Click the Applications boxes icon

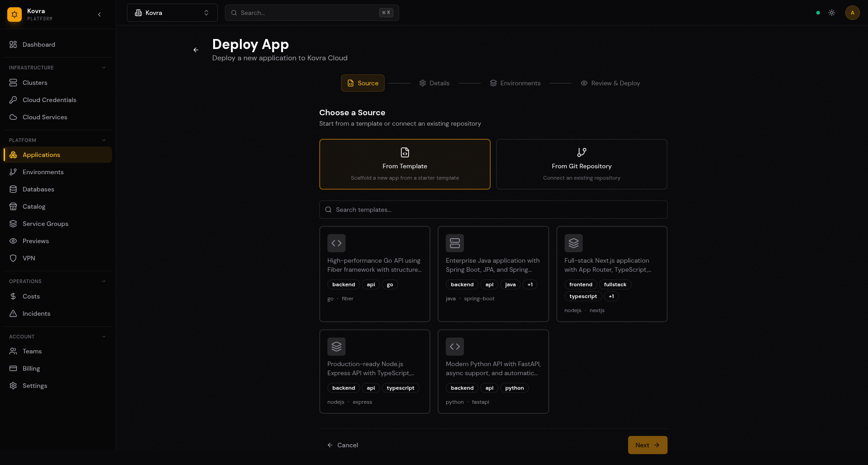tap(13, 155)
